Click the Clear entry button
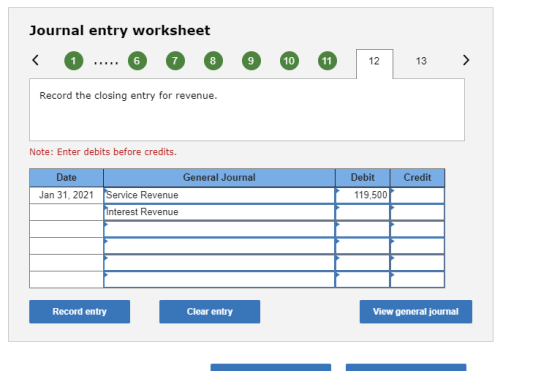560x371 pixels. coord(210,312)
